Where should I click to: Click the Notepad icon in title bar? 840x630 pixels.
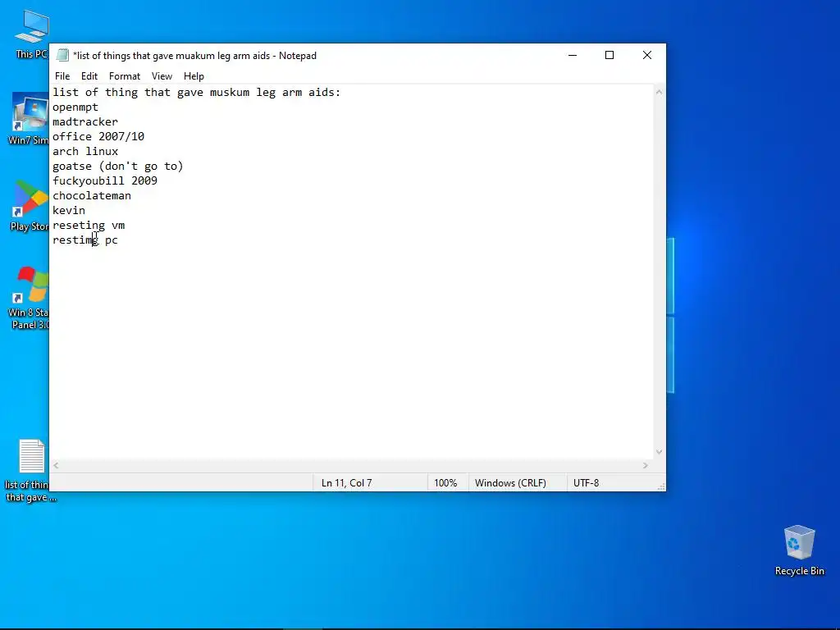(62, 55)
